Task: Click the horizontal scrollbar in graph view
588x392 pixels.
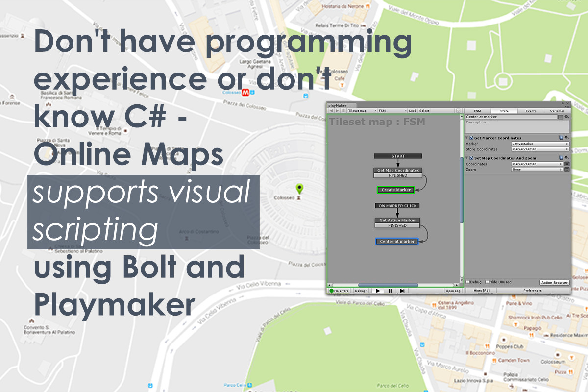Action: (x=388, y=285)
